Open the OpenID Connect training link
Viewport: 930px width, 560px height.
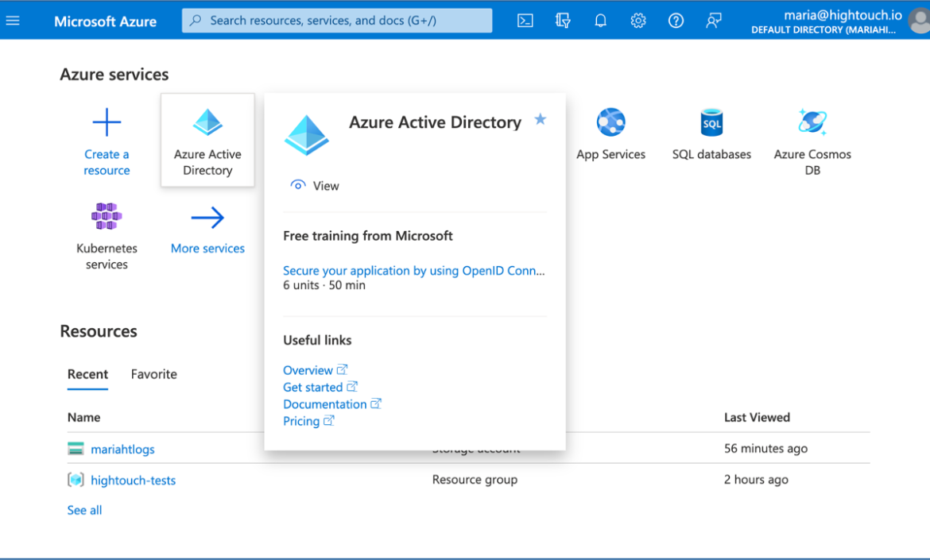pyautogui.click(x=414, y=270)
